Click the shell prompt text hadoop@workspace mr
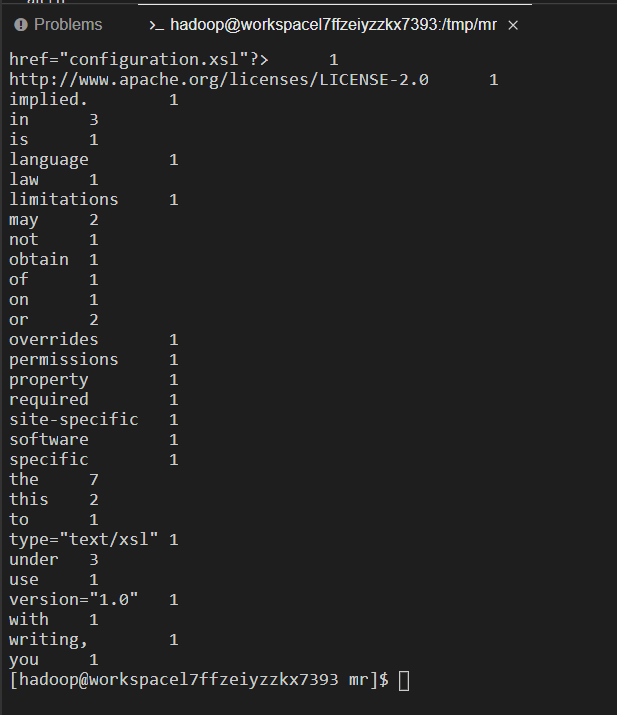Viewport: 617px width, 715px height. coord(199,680)
